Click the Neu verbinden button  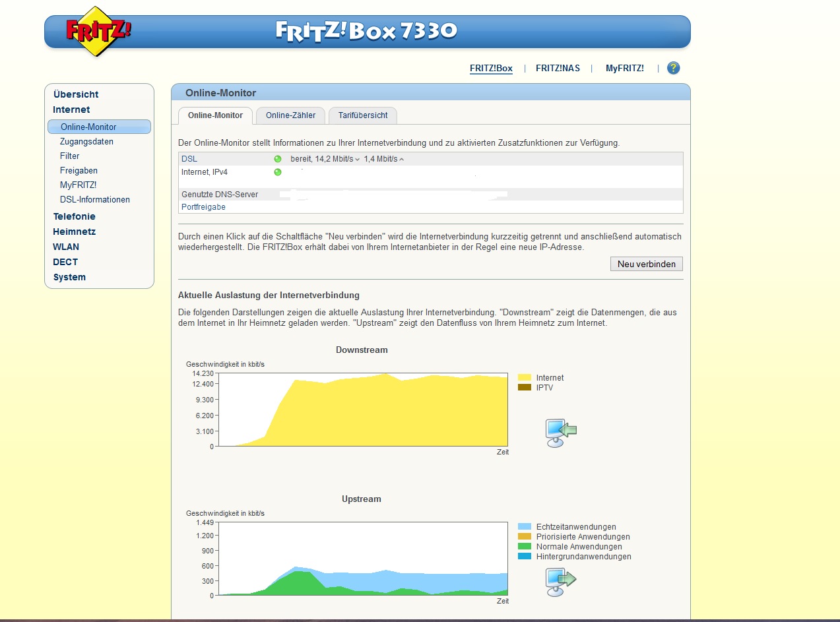click(x=647, y=264)
